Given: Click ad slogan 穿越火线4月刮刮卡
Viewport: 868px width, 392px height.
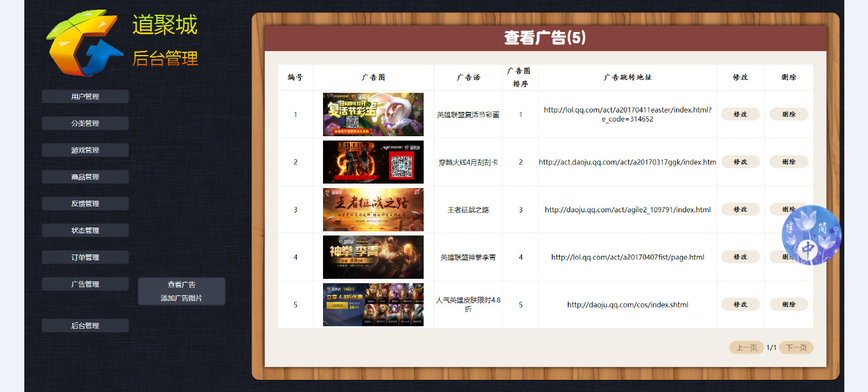Looking at the screenshot, I should [x=468, y=162].
